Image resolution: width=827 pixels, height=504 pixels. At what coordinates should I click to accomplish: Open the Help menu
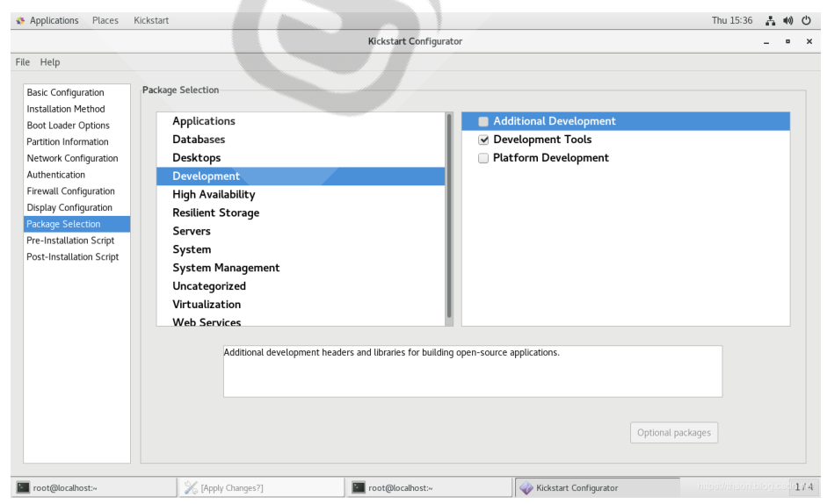click(x=50, y=62)
